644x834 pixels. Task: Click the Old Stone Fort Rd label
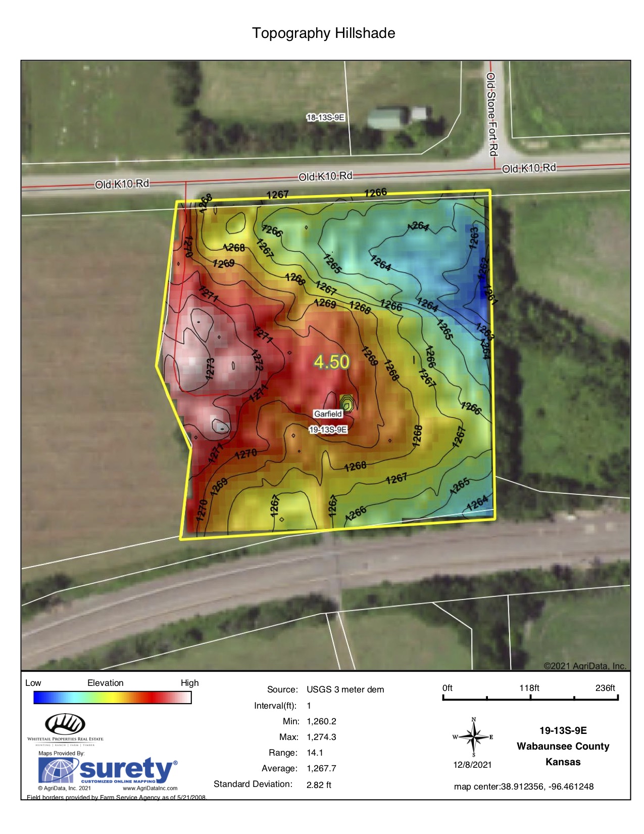pyautogui.click(x=491, y=114)
